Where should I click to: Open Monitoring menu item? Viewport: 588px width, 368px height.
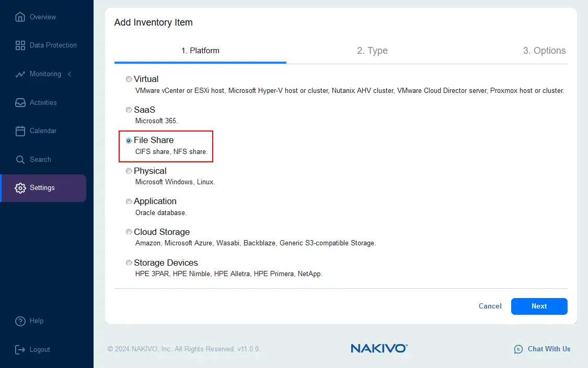pos(45,74)
